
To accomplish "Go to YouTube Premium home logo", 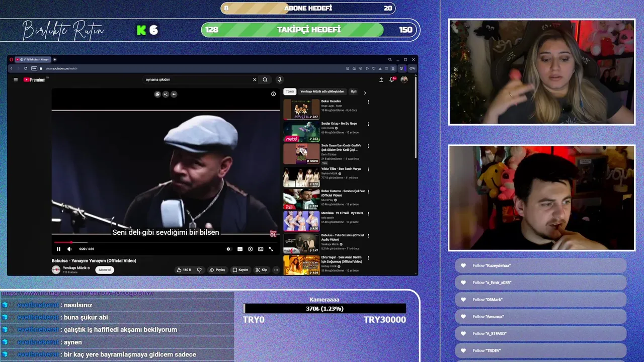I will [x=34, y=79].
